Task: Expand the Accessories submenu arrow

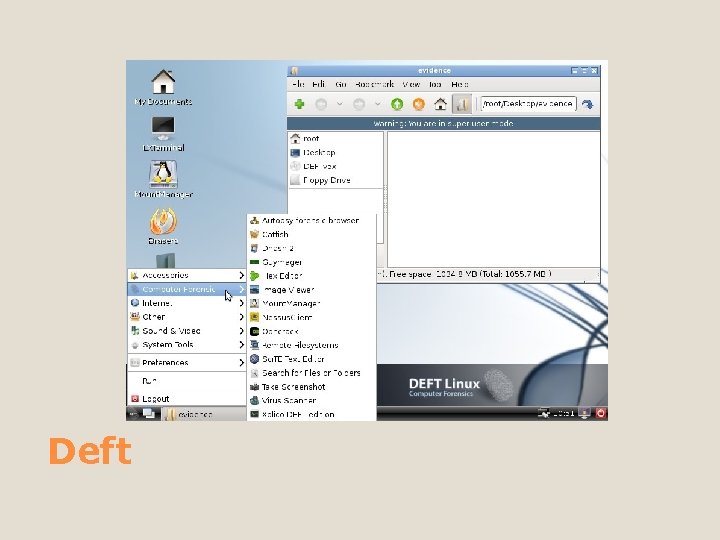Action: point(241,275)
